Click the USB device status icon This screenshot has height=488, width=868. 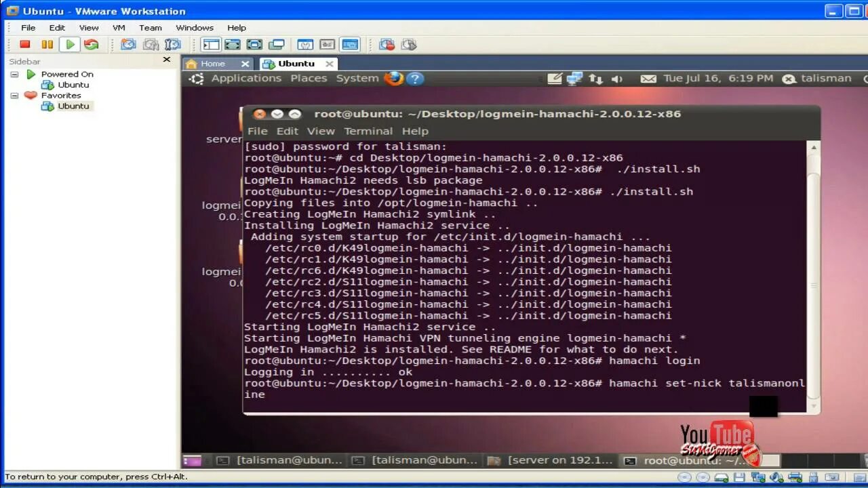pos(814,477)
